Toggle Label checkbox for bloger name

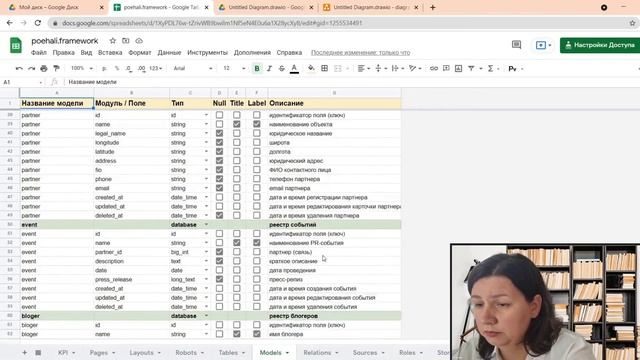[256, 334]
